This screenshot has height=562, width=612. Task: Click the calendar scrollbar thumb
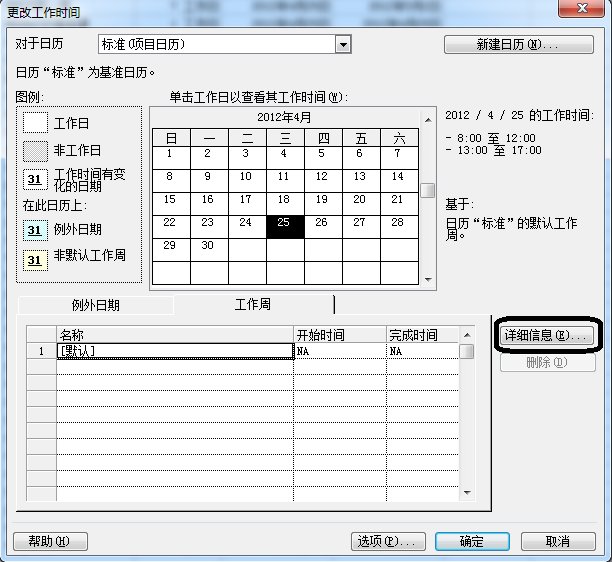(428, 190)
